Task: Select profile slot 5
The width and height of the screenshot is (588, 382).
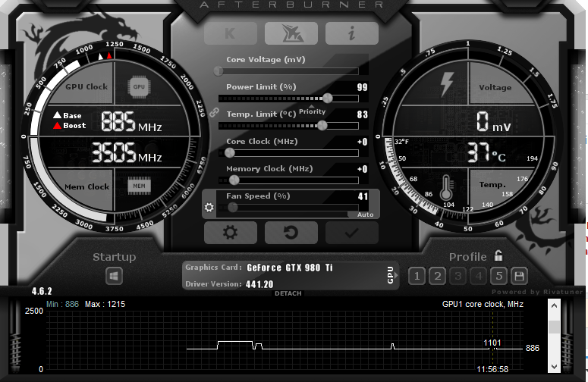Action: coord(498,277)
